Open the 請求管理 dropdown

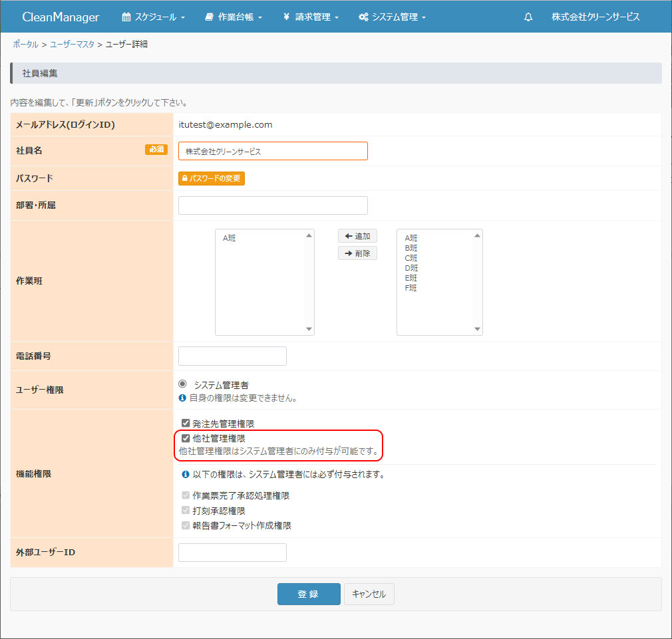tap(311, 17)
